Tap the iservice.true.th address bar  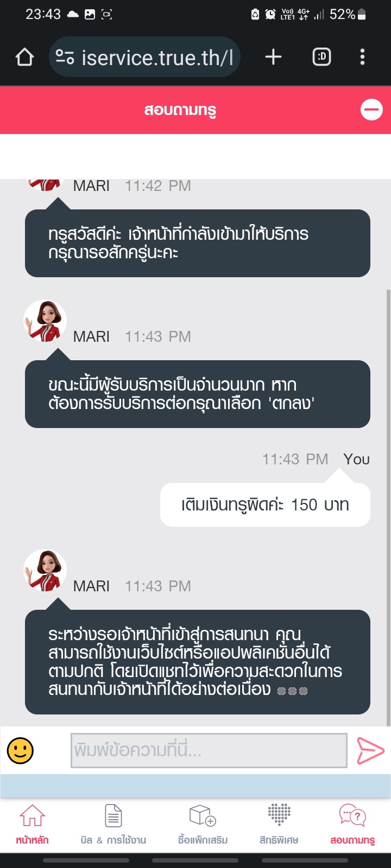tap(144, 57)
